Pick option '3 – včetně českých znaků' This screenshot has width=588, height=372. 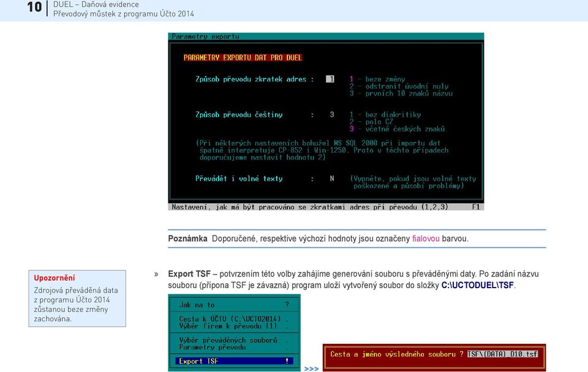(397, 129)
